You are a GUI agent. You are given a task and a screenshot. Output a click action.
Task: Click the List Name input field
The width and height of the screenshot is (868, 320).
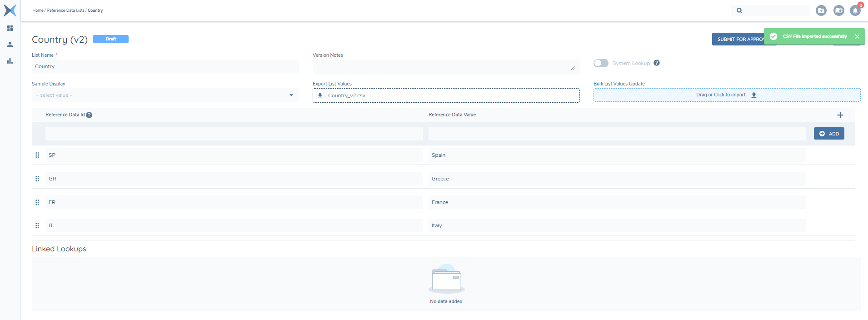pos(165,66)
